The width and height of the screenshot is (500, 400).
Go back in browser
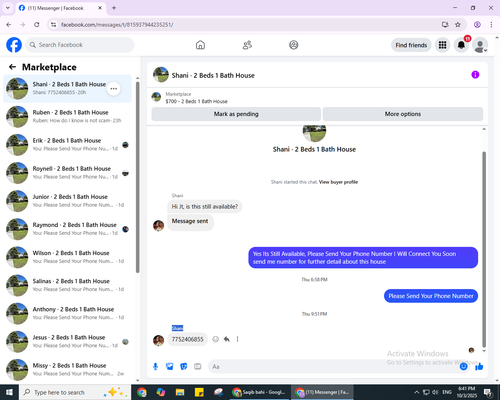[x=9, y=24]
